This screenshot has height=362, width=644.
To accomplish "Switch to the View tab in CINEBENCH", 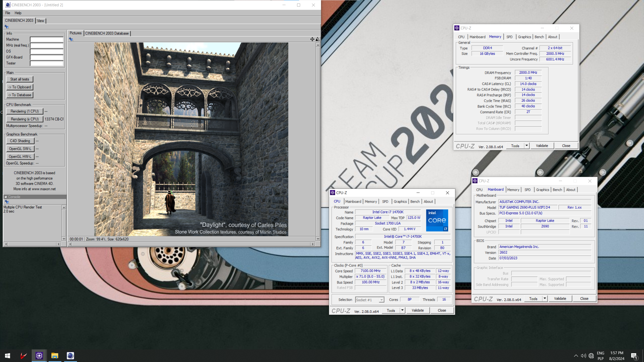I will pyautogui.click(x=41, y=21).
